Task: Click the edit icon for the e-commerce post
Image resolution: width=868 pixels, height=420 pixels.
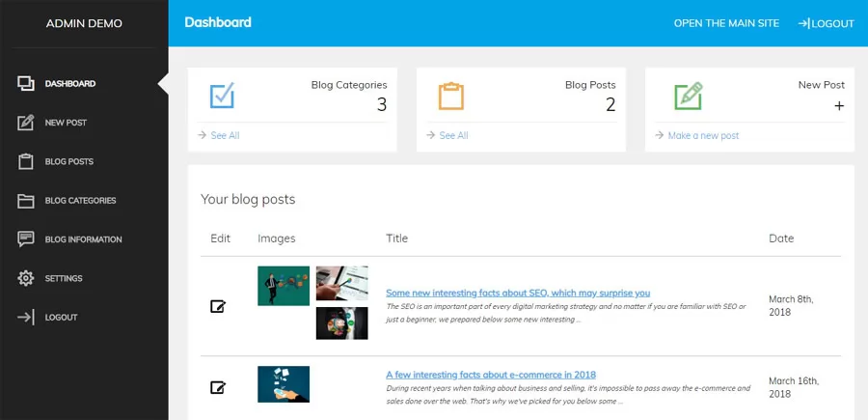Action: 218,387
